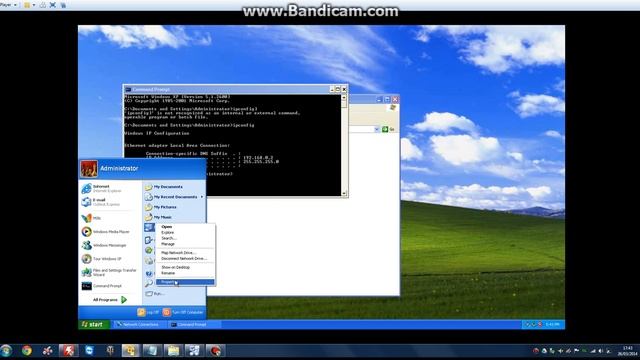The image size is (640, 360).
Task: Click the Administrator user picture
Action: point(89,169)
